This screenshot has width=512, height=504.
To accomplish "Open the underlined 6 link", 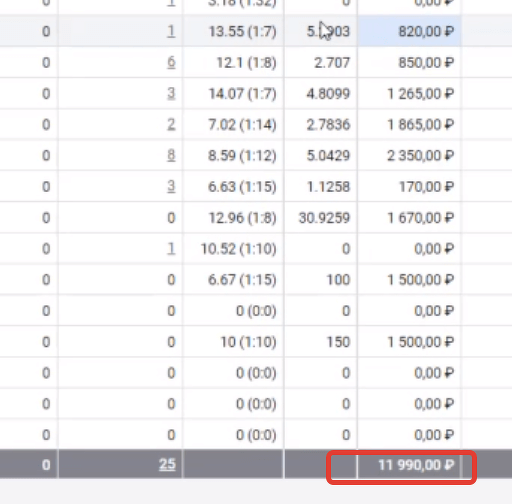I will point(171,62).
